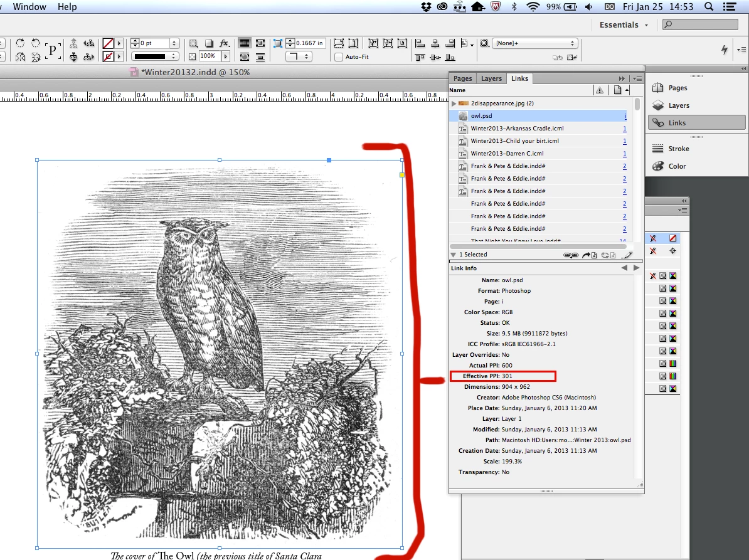Open Essentials workspace switcher

(624, 25)
